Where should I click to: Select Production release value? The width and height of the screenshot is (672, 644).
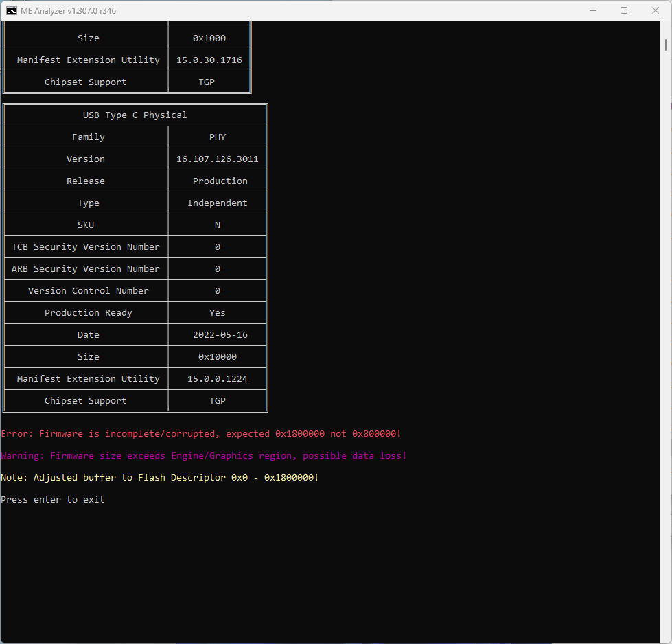coord(220,181)
